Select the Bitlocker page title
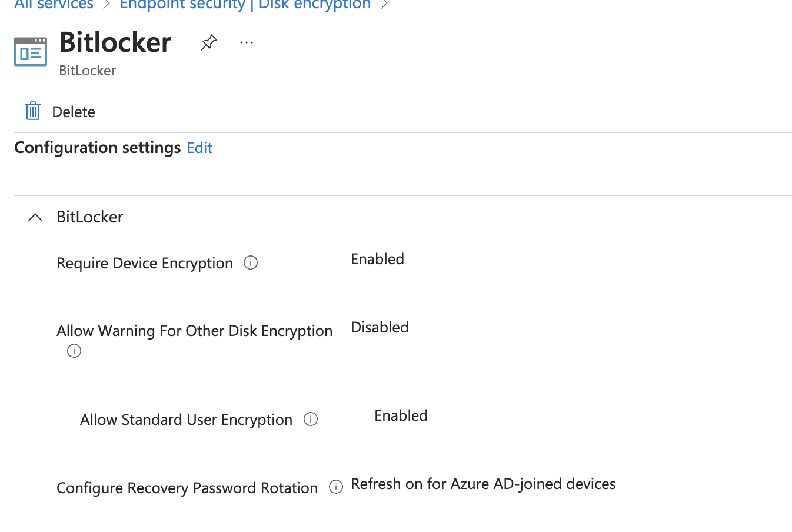The width and height of the screenshot is (792, 532). pos(115,42)
